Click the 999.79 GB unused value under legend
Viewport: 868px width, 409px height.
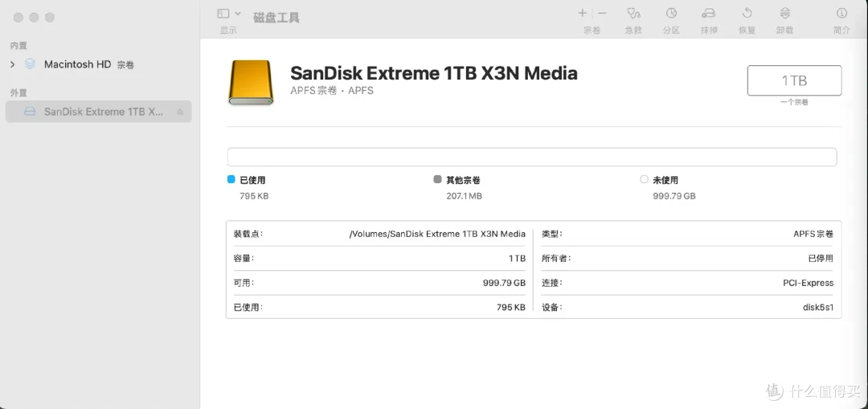674,196
